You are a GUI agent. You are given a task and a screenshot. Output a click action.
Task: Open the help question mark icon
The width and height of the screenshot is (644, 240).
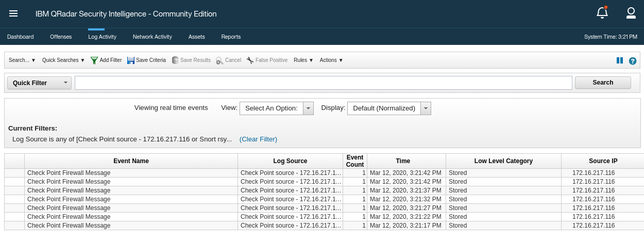[x=633, y=61]
